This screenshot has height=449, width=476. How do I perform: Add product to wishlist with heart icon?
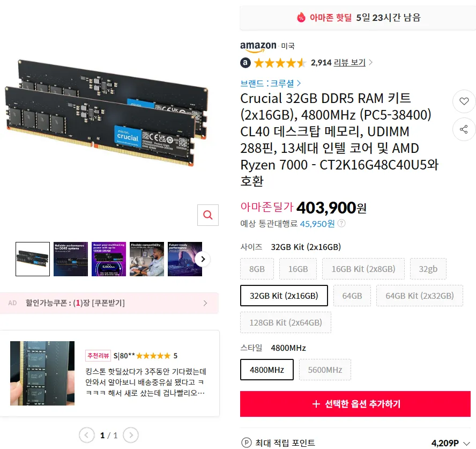464,101
